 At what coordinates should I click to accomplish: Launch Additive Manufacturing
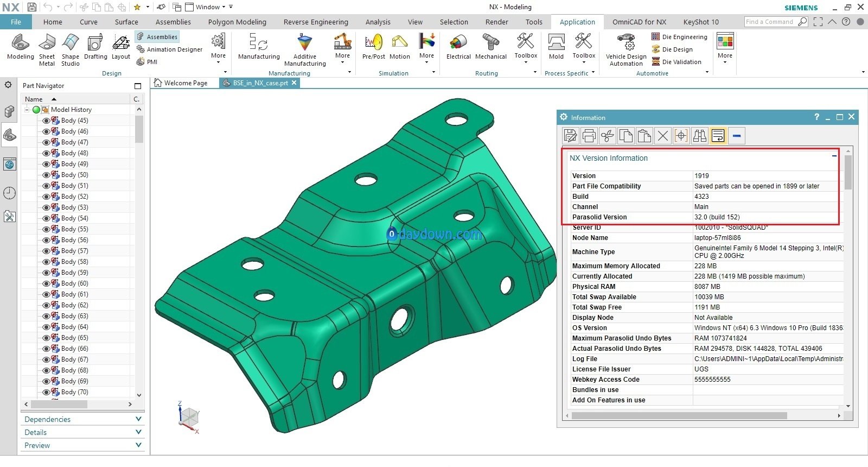[x=305, y=50]
